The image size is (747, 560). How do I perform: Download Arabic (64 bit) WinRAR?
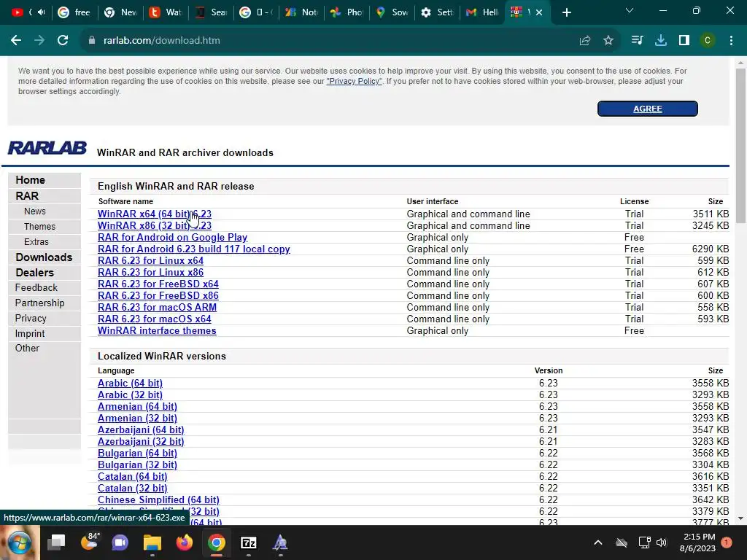[x=130, y=383]
